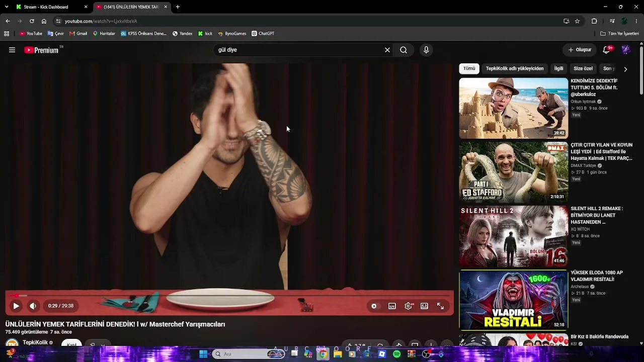Open File Explorer from the taskbar
The height and width of the screenshot is (362, 644).
point(338,354)
